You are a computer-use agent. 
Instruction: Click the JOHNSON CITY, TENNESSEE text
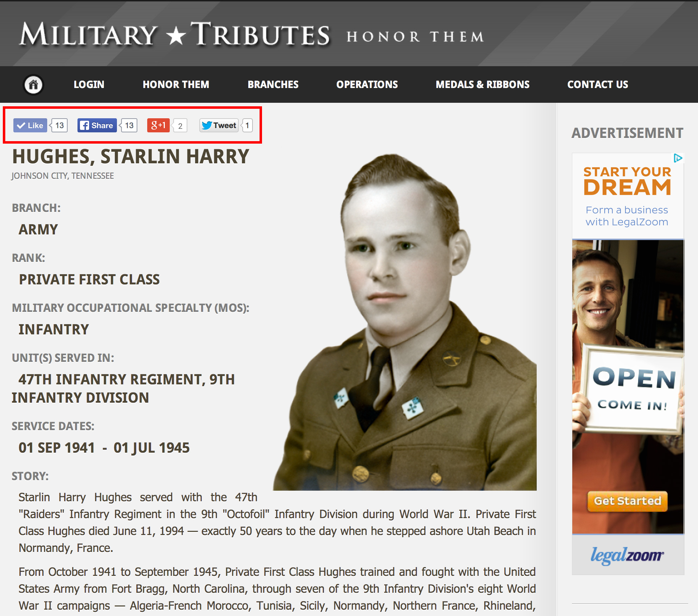(63, 176)
